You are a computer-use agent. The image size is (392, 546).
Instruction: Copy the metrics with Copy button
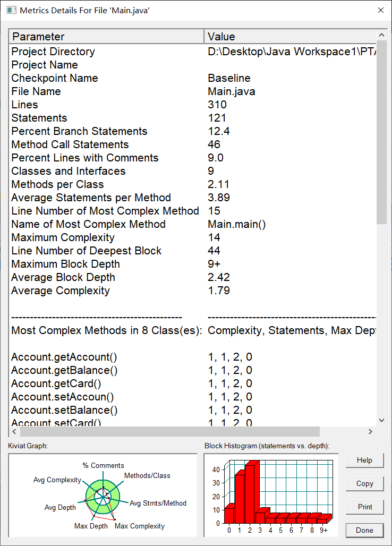coord(364,484)
